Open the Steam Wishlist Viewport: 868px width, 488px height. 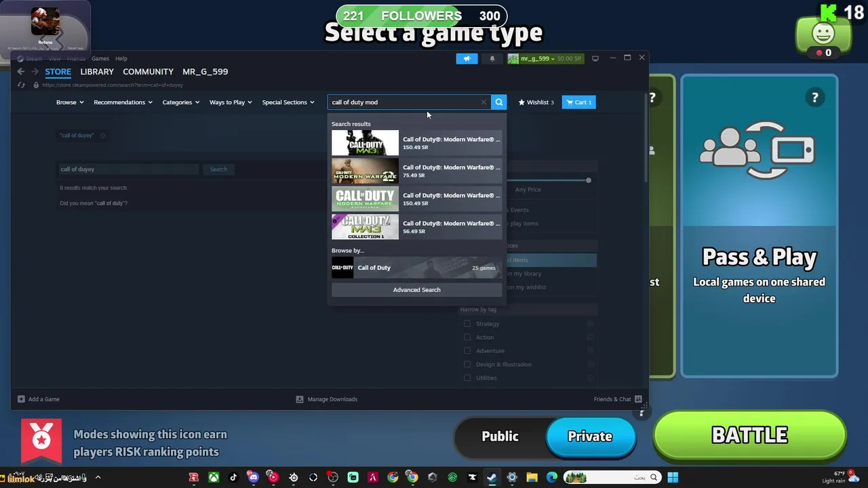coord(536,102)
